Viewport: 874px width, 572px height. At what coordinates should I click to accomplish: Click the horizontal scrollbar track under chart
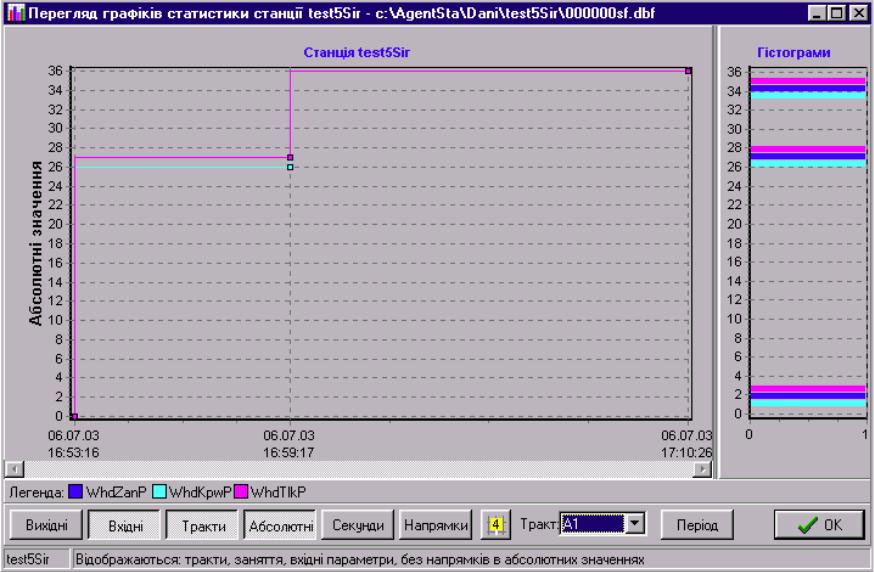point(358,469)
